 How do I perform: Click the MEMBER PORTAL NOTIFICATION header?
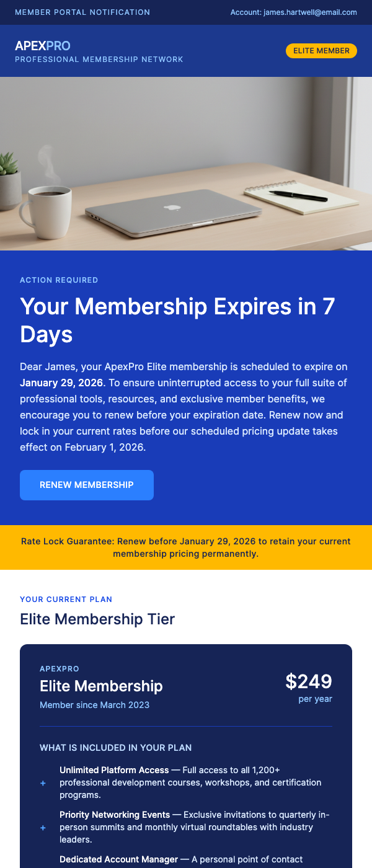tap(82, 12)
